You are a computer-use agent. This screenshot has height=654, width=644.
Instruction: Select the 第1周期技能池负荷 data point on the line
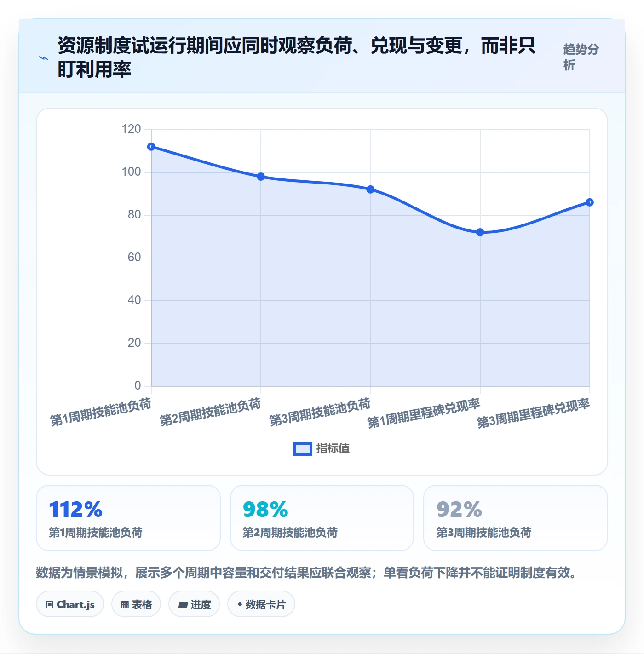pyautogui.click(x=151, y=147)
